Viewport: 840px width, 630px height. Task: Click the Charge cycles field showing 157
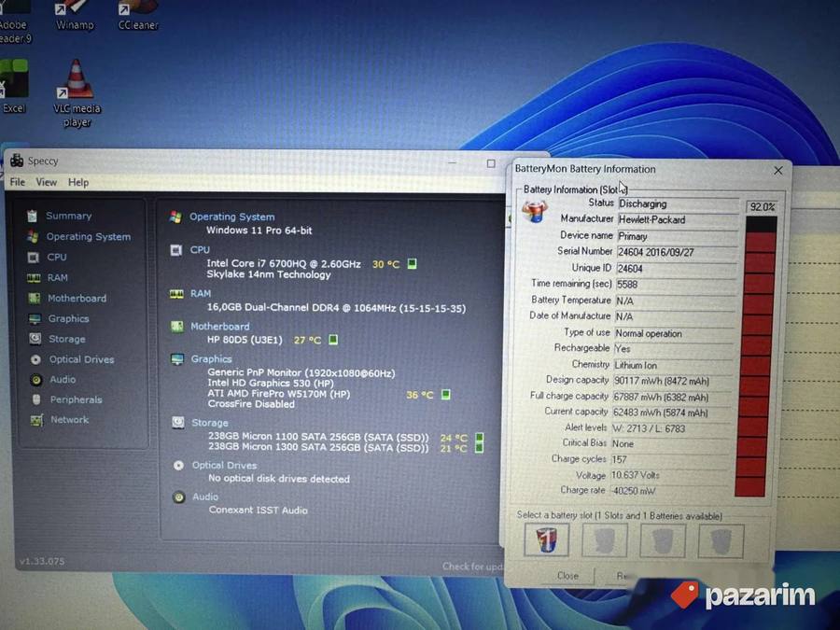coord(671,459)
